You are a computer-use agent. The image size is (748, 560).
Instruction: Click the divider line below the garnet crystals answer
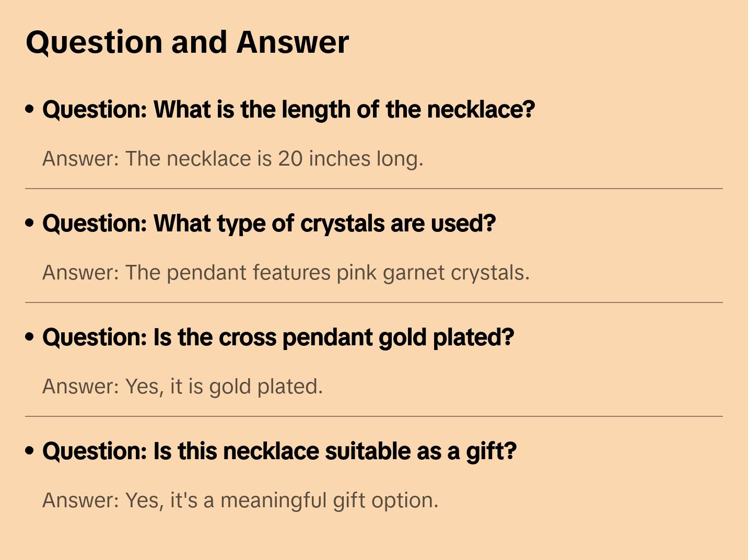[374, 302]
